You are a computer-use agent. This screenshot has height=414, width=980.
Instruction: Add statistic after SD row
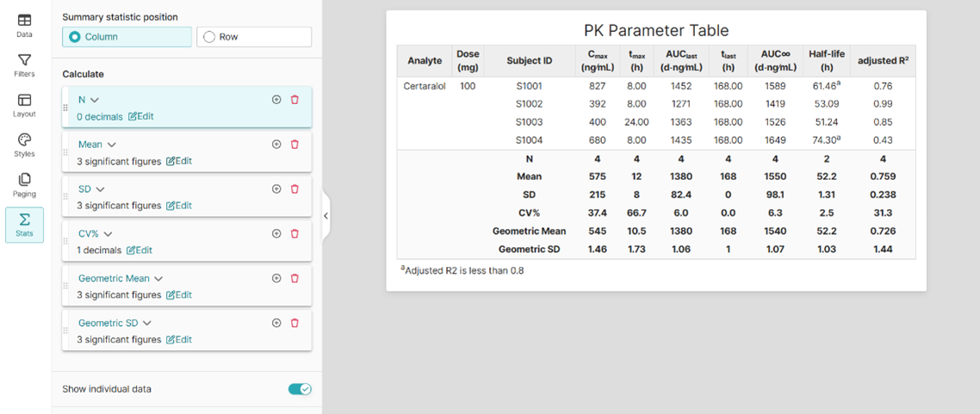pyautogui.click(x=276, y=188)
